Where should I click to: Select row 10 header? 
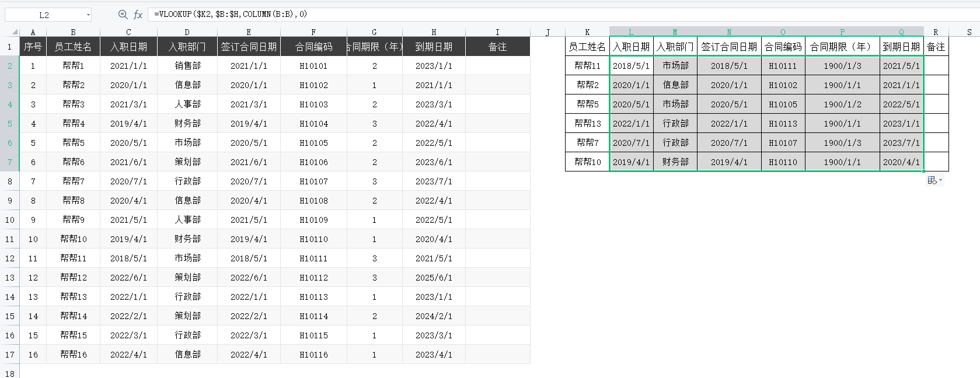pos(10,220)
